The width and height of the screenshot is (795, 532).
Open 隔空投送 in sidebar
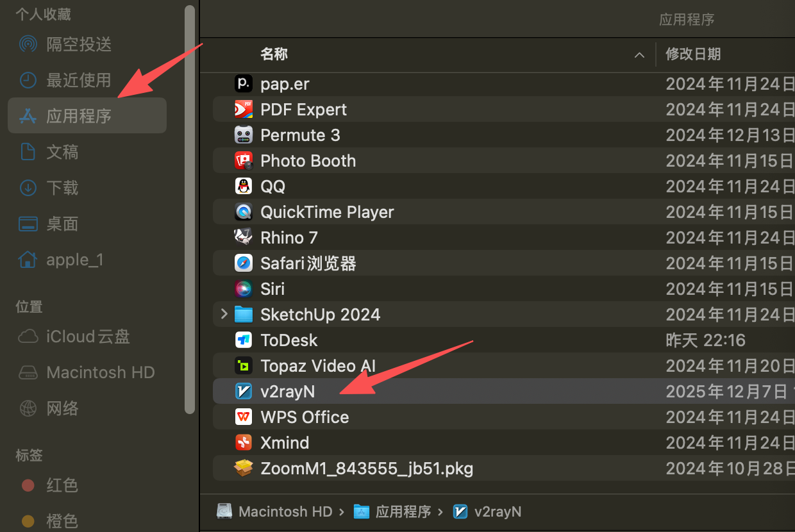[x=79, y=44]
